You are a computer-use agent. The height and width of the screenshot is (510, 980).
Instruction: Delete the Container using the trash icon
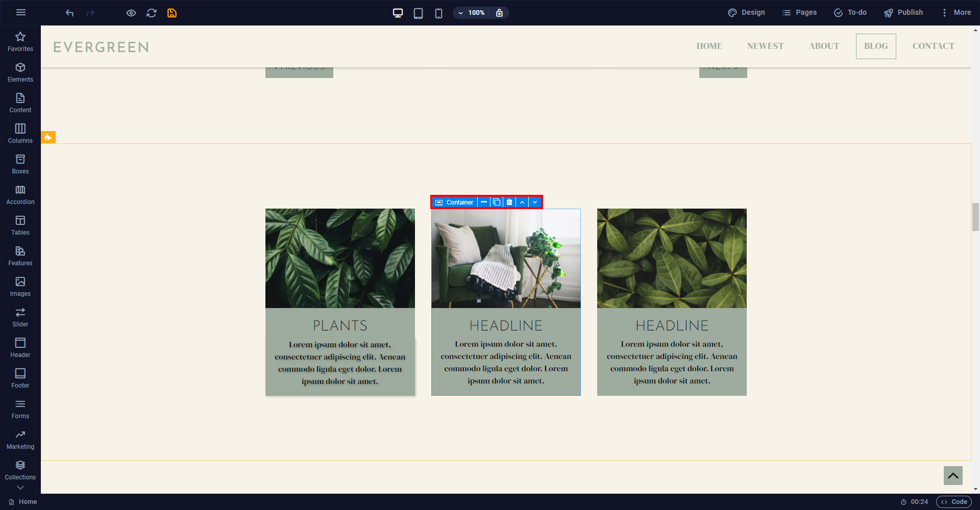[x=509, y=202]
